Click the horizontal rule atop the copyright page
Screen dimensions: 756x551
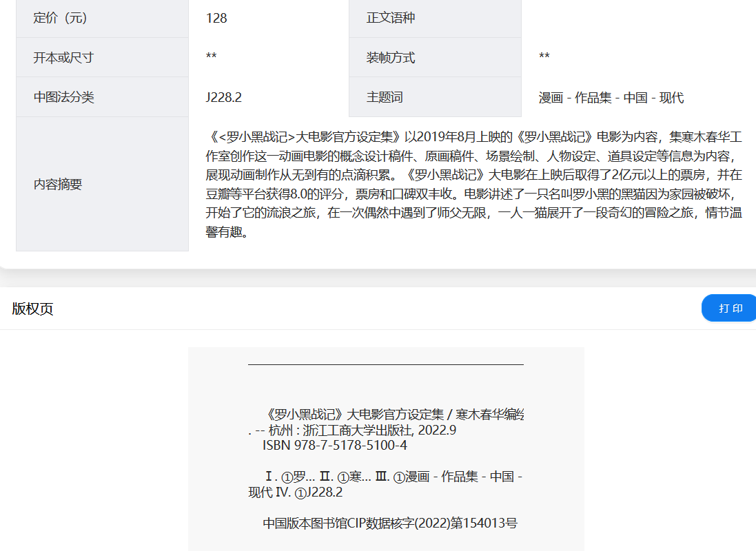[x=386, y=364]
